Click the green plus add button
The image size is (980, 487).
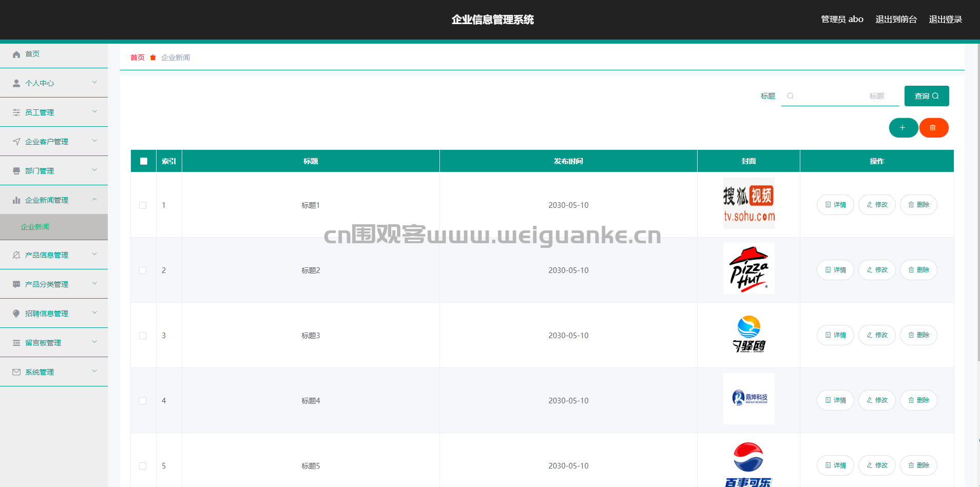click(903, 128)
